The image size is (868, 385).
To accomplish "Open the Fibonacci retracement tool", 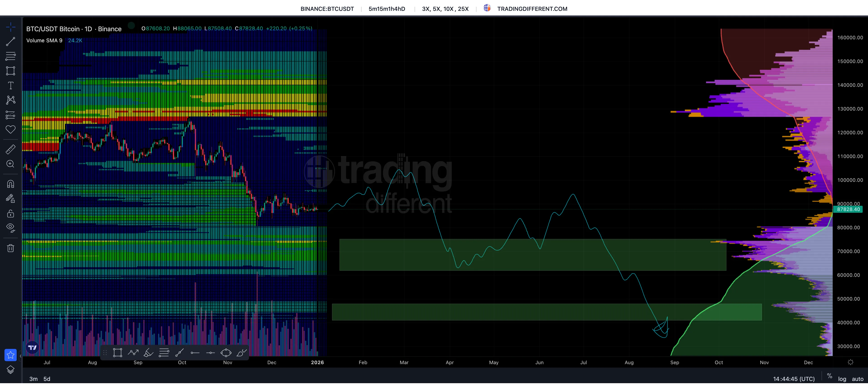I will pyautogui.click(x=10, y=56).
